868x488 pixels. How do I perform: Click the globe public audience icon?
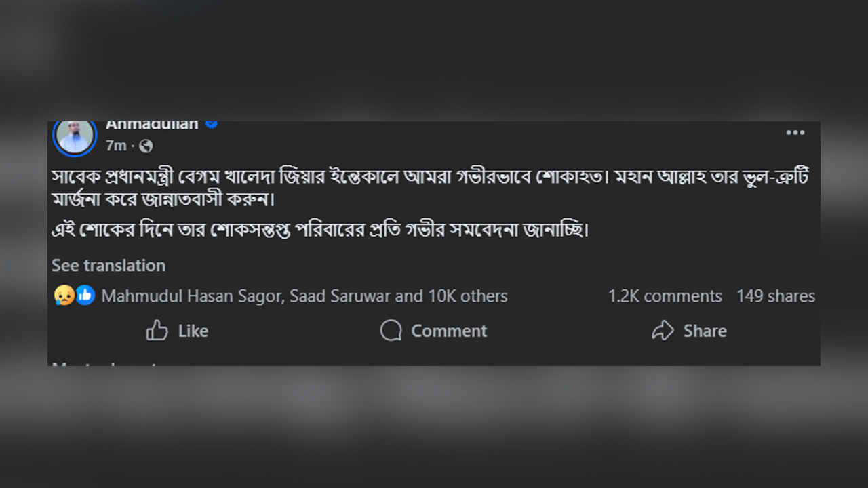pyautogui.click(x=146, y=146)
